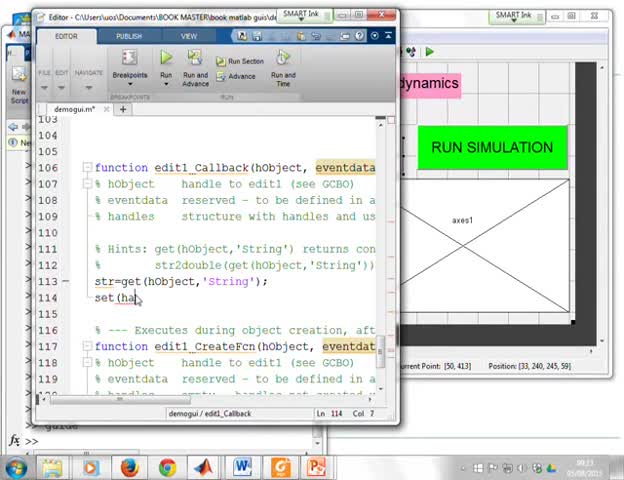Click the Run and Time icon
This screenshot has width=624, height=480.
[283, 58]
